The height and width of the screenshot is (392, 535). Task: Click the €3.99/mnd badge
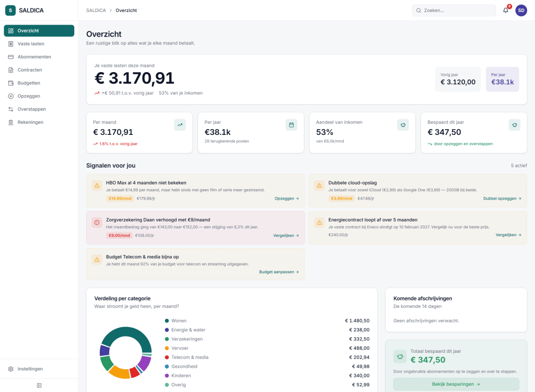[342, 199]
